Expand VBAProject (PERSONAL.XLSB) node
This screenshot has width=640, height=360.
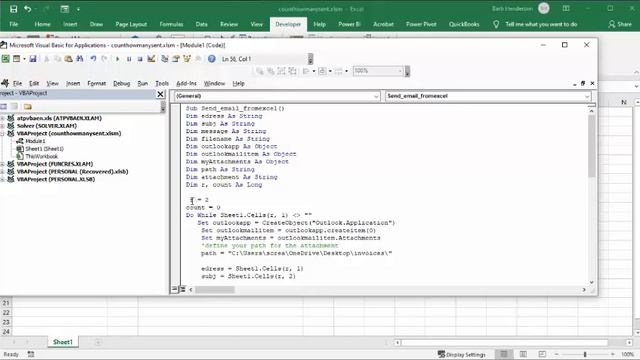(x=2, y=180)
